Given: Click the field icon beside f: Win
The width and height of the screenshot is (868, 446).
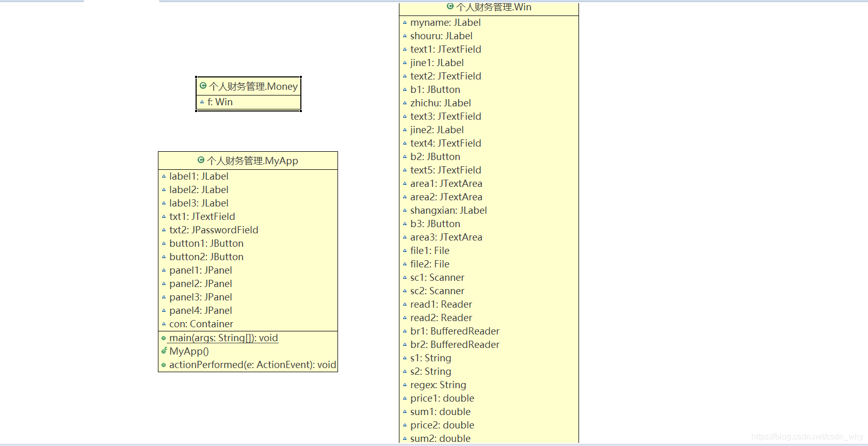Looking at the screenshot, I should point(202,102).
